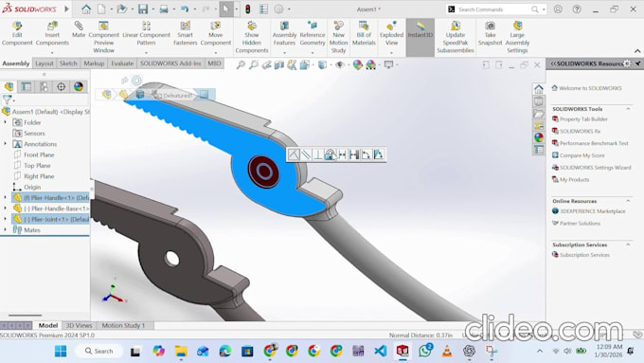The height and width of the screenshot is (363, 644).
Task: Open the Insert Components dropdown arrow
Action: [x=52, y=53]
